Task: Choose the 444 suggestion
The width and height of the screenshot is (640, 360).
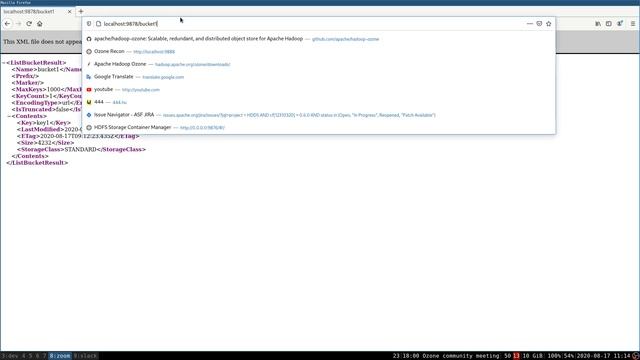Action: 318,102
